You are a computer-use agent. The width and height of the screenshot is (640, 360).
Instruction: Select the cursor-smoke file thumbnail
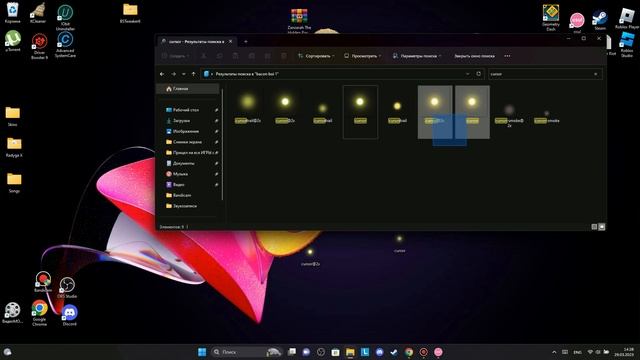point(547,113)
